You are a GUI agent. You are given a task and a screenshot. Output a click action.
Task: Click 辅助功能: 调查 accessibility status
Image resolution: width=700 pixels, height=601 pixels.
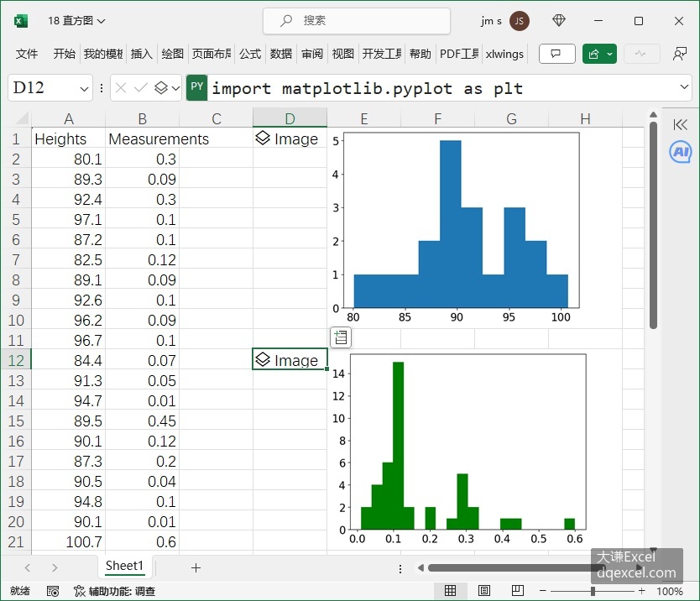[114, 592]
